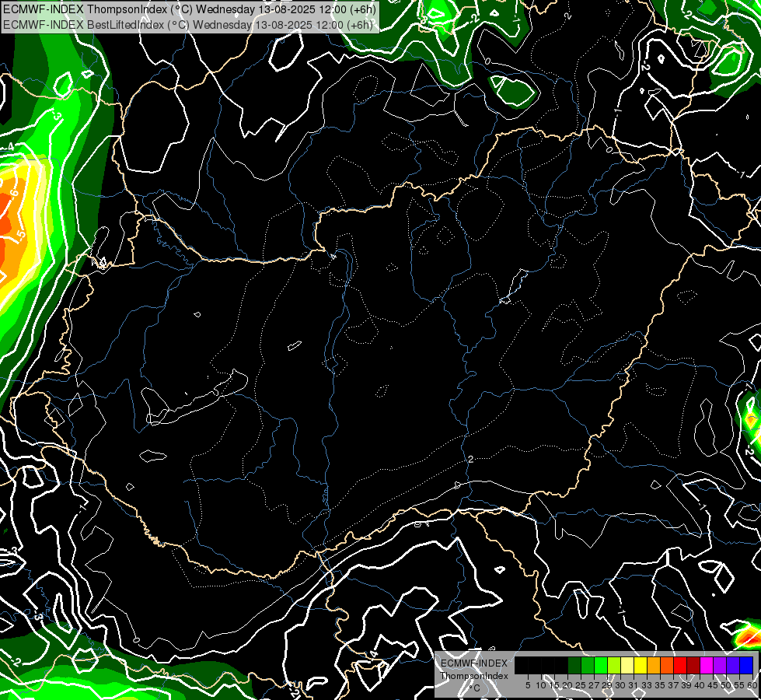Click the contour label 2 near map center-bottom

[471, 459]
